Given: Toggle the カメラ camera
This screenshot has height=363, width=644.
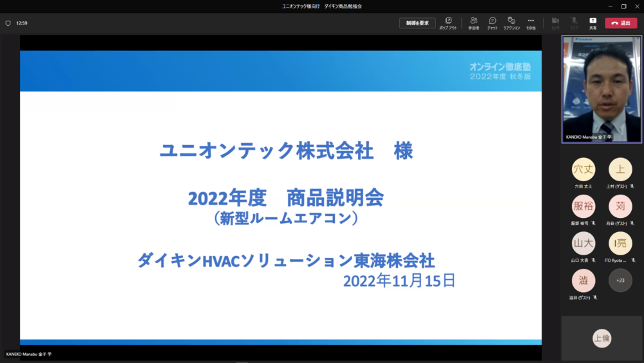Looking at the screenshot, I should pyautogui.click(x=555, y=23).
